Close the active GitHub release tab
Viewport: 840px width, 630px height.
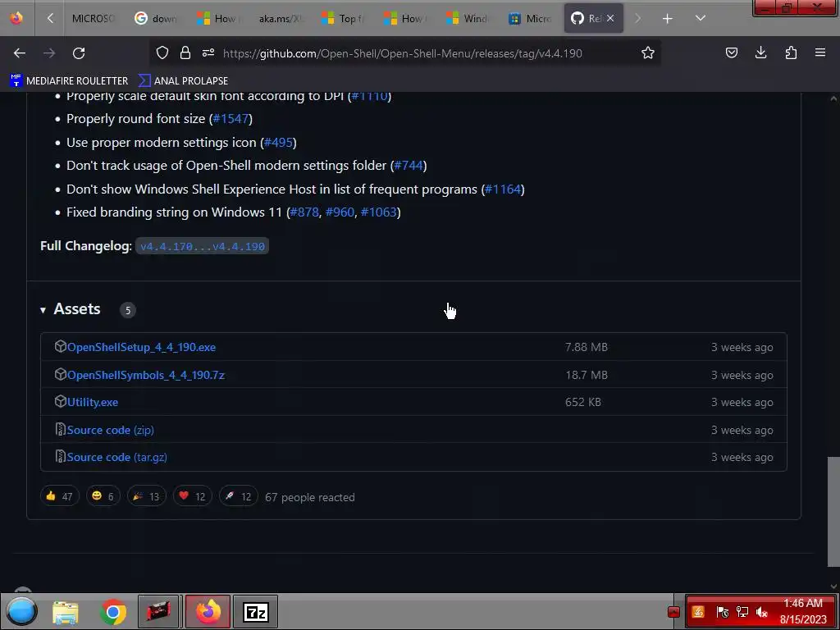[610, 19]
